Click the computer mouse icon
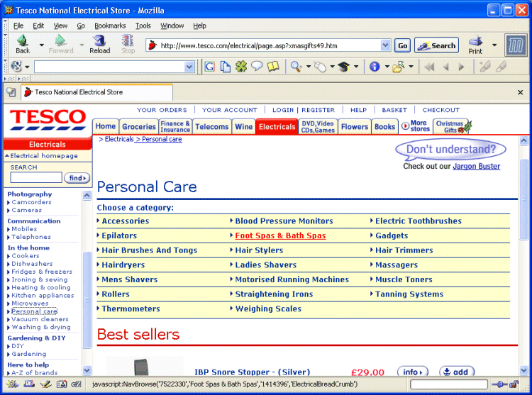The height and width of the screenshot is (395, 532). 320,67
